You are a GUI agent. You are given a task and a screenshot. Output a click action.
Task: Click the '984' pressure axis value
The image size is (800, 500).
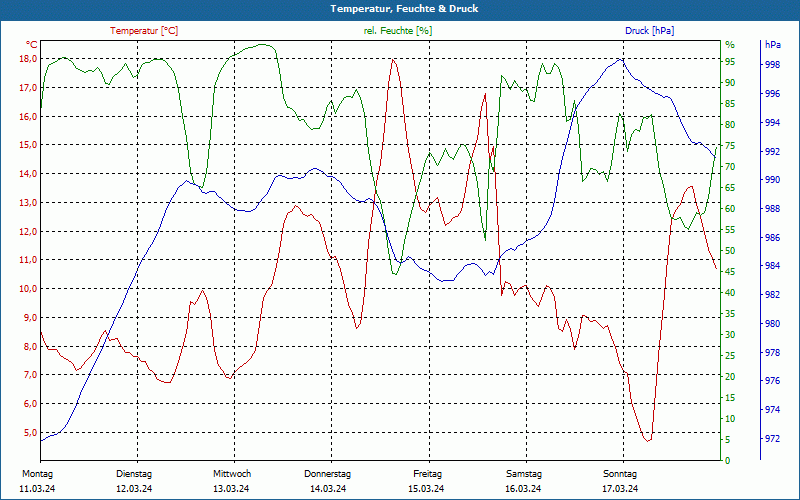point(772,266)
